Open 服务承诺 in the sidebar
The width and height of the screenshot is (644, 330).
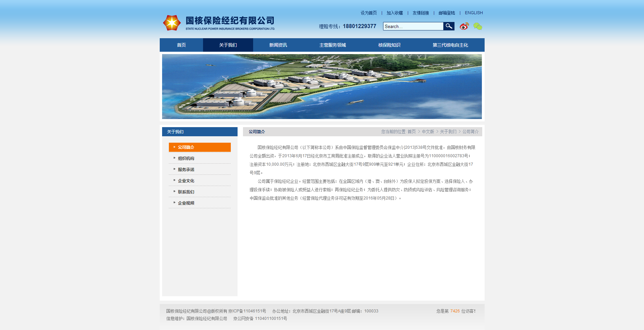(186, 170)
